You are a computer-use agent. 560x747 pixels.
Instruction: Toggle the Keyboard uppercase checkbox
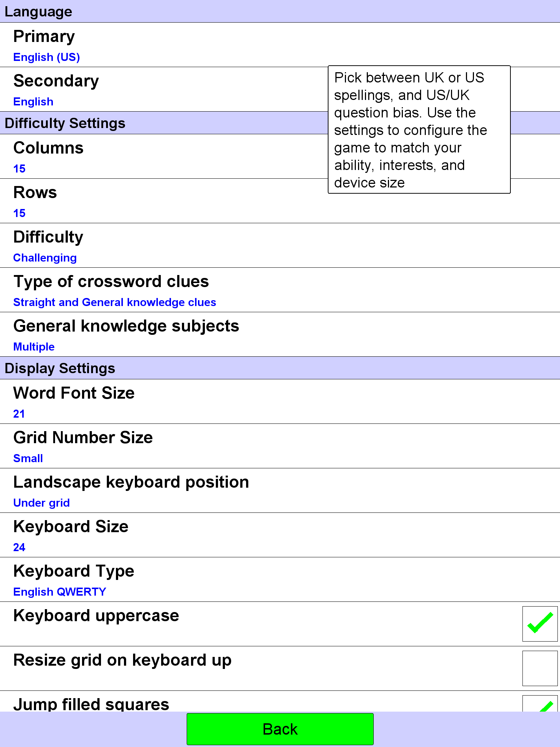(540, 624)
